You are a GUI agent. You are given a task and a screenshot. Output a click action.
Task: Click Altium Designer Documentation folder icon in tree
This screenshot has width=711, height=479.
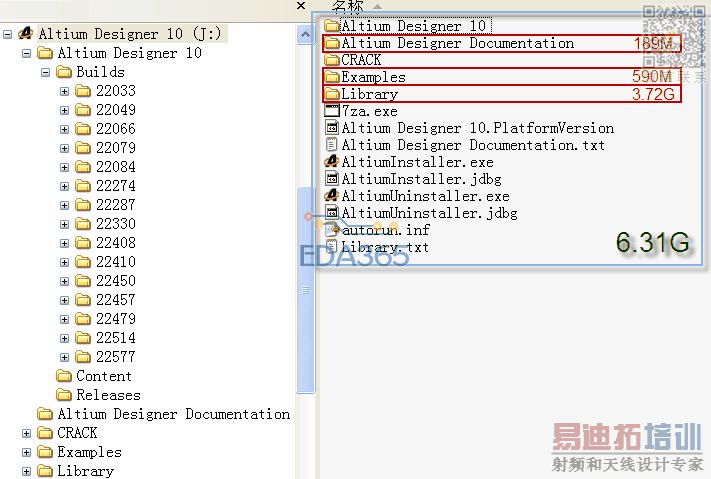point(45,414)
